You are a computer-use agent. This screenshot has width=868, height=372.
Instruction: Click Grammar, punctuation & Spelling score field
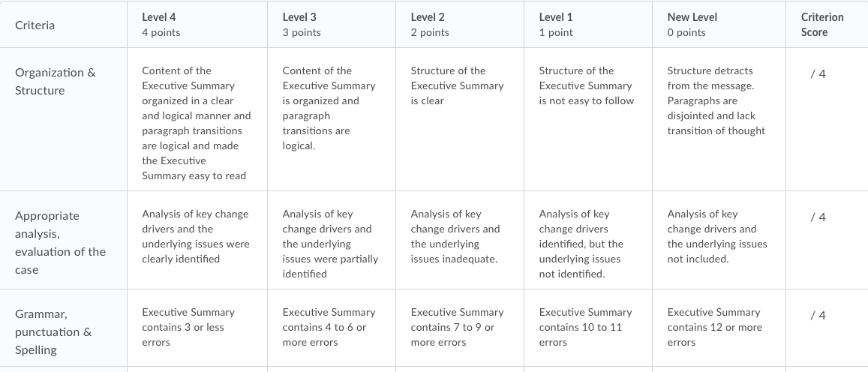pyautogui.click(x=827, y=328)
